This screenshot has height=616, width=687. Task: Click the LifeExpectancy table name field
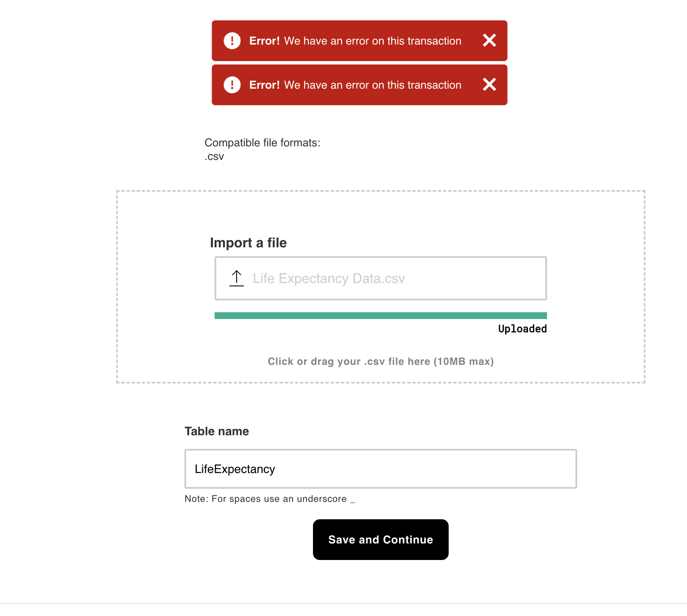(x=380, y=468)
